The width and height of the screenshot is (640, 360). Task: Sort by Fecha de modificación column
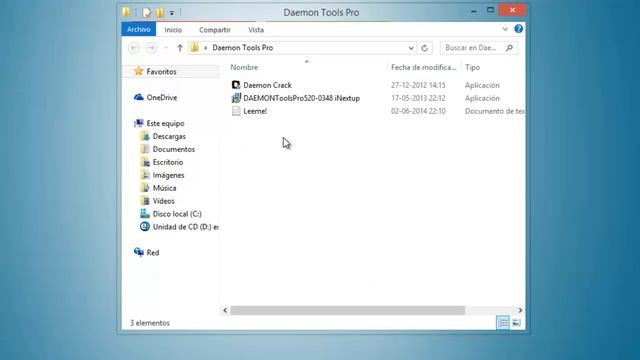tap(423, 67)
